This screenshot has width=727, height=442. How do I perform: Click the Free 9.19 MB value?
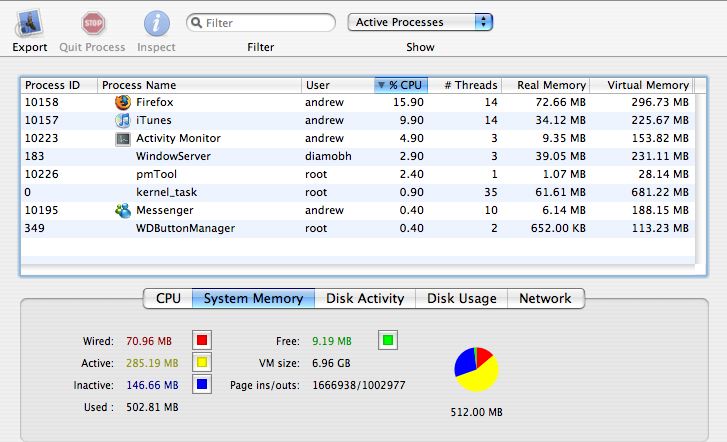[x=332, y=341]
